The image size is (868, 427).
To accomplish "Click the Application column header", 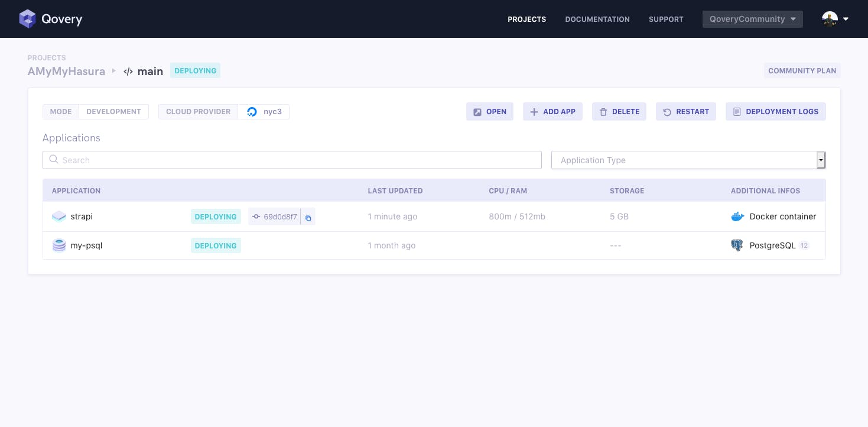I will tap(76, 191).
